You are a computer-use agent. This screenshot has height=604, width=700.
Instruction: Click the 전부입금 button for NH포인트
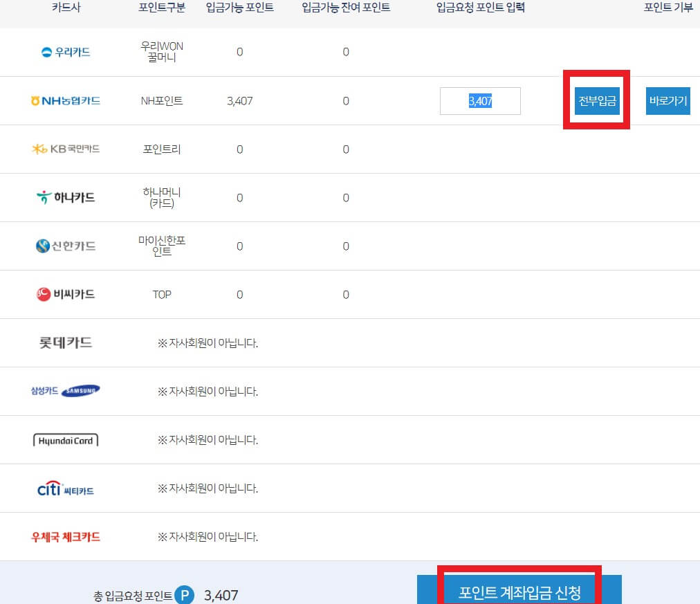[x=596, y=100]
